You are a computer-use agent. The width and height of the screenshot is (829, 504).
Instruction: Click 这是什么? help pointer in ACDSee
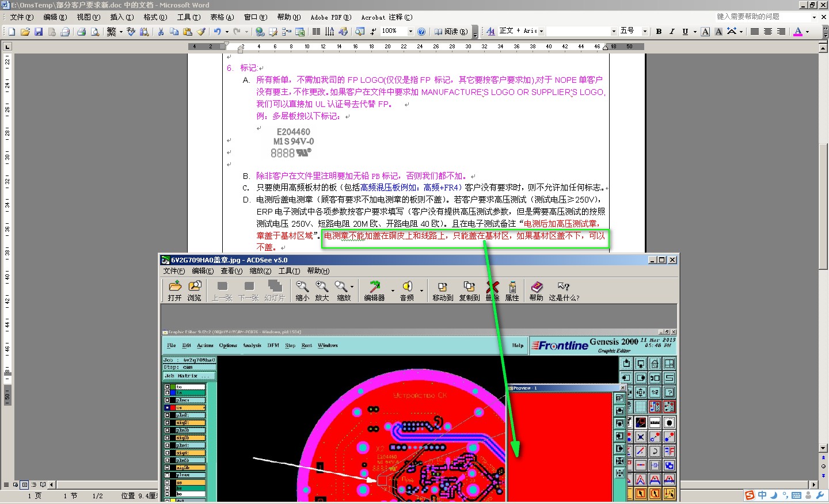(x=564, y=291)
